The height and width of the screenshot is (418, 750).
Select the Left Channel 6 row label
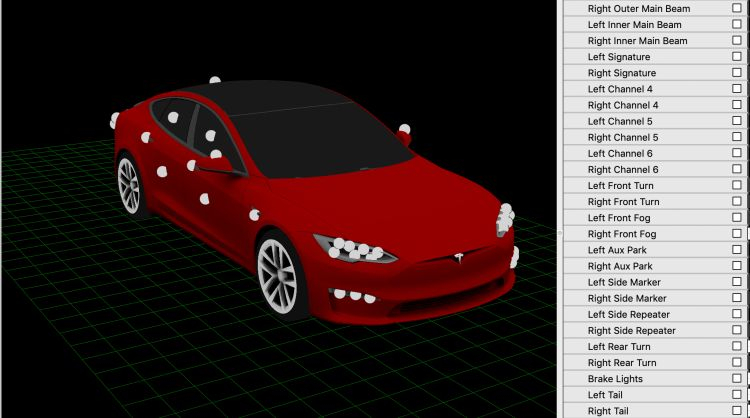620,153
